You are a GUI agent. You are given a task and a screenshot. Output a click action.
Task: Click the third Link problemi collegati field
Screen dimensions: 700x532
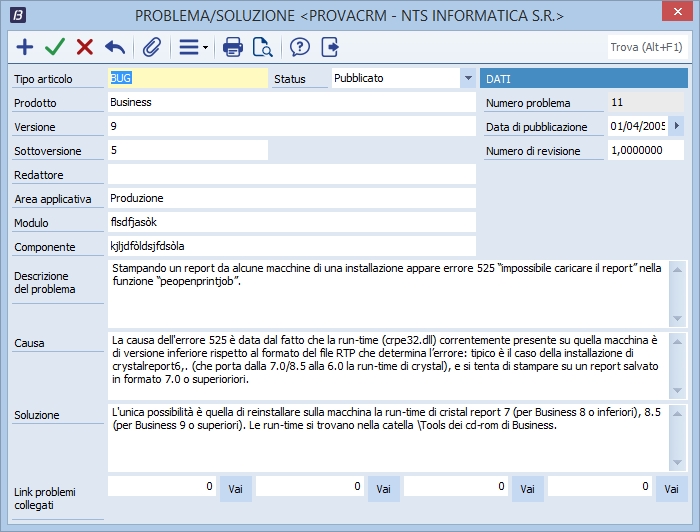coord(456,486)
